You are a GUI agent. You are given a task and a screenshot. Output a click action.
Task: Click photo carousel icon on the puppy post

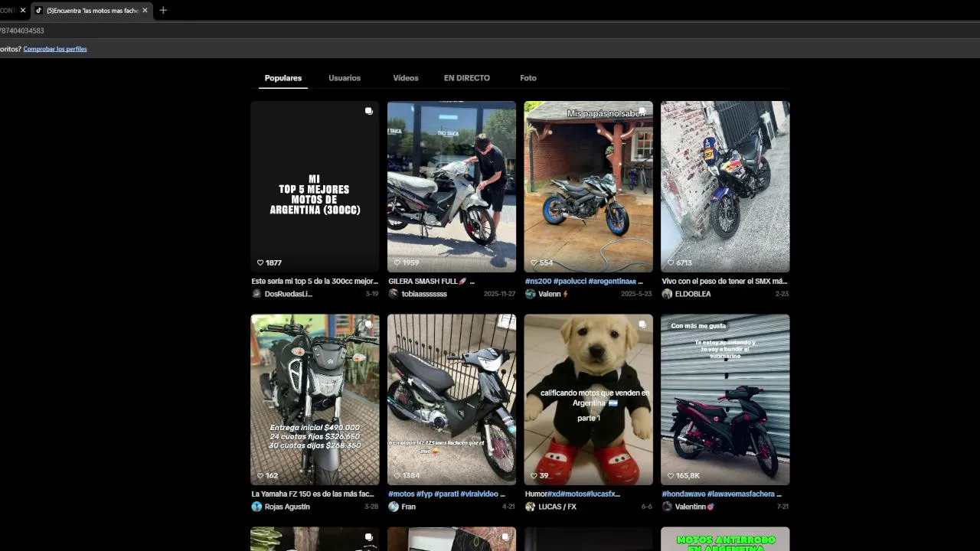click(642, 324)
